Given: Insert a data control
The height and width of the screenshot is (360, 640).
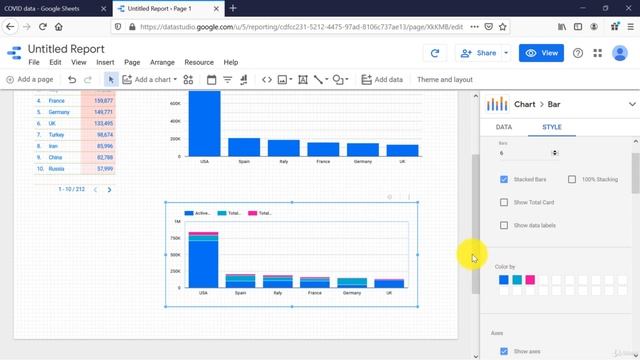Looking at the screenshot, I should click(x=244, y=80).
